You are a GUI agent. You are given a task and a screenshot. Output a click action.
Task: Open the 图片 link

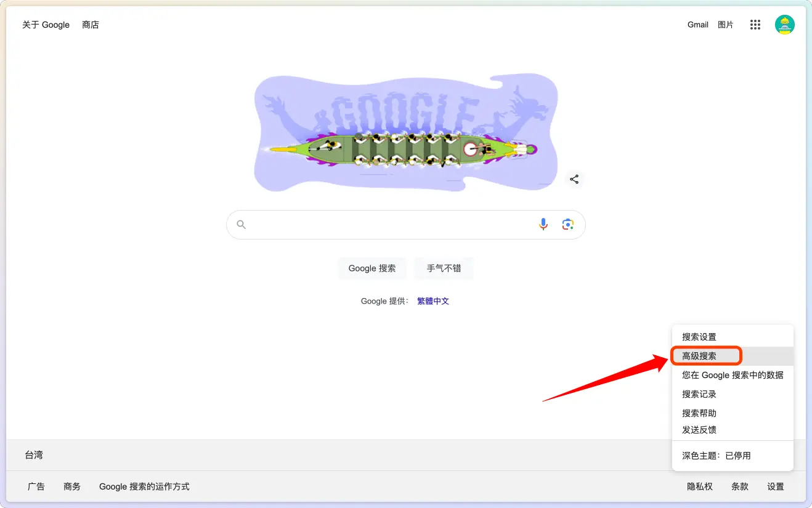(726, 25)
